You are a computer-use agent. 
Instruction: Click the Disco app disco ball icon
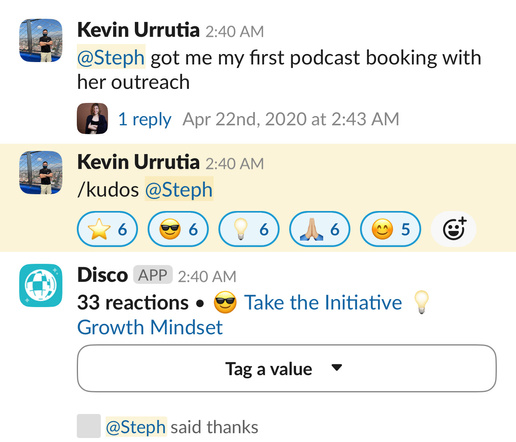click(x=41, y=285)
